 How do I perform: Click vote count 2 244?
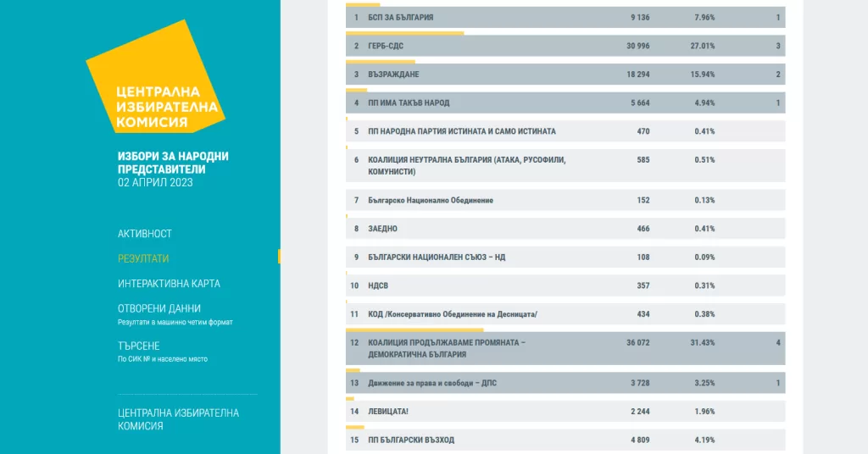pos(640,412)
